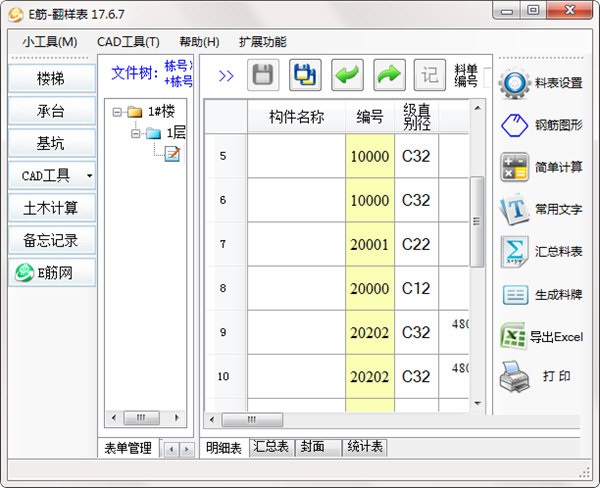The height and width of the screenshot is (488, 600).
Task: Select 编号 cell 10000 in row 5
Action: 370,156
